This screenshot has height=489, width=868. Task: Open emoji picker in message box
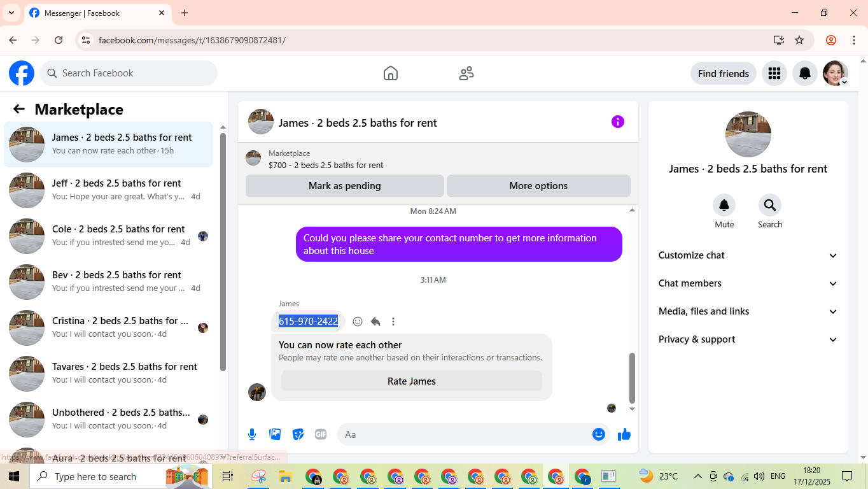coord(599,434)
